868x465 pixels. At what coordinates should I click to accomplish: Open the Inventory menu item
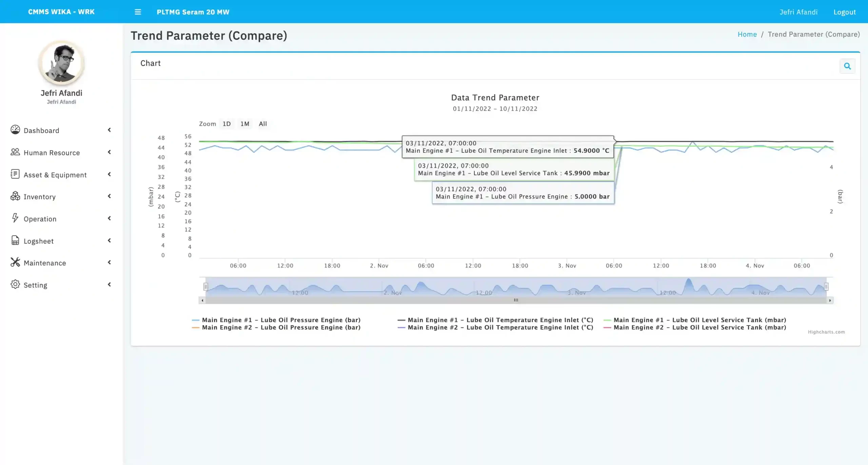[x=61, y=197]
